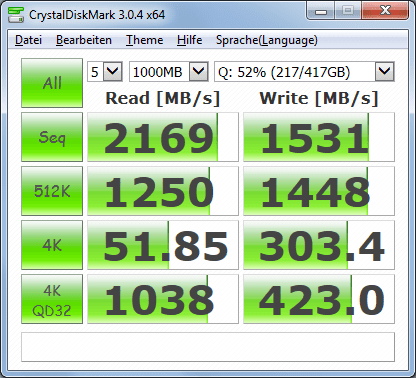Expand the test count dropdown showing 5

point(112,71)
